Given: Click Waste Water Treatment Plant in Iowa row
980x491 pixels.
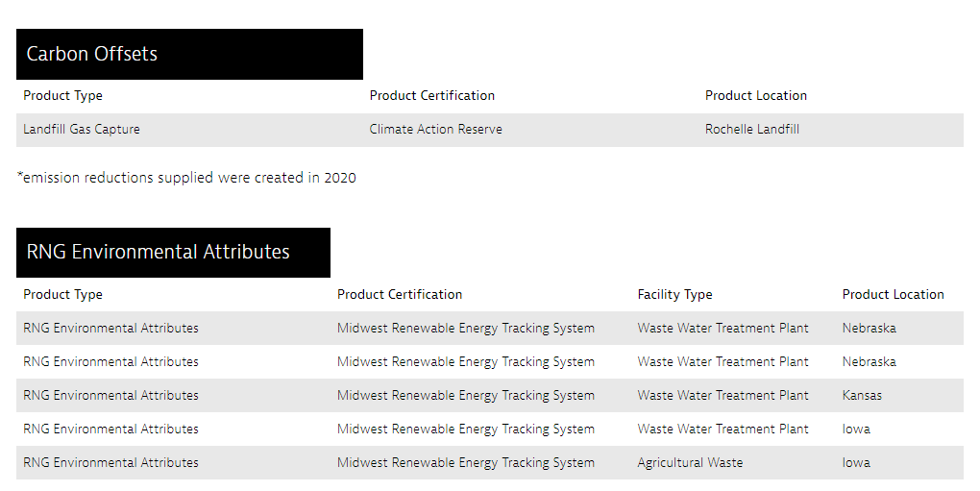Looking at the screenshot, I should tap(723, 430).
